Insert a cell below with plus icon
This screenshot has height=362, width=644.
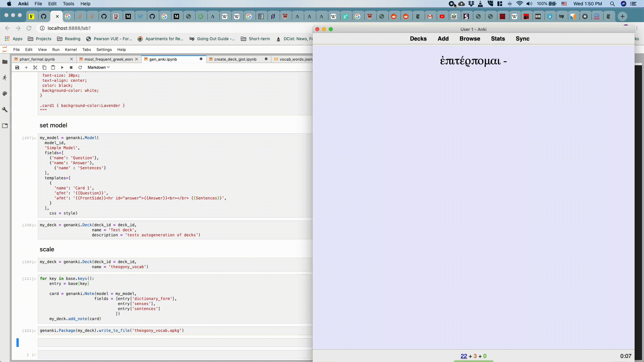(26, 67)
